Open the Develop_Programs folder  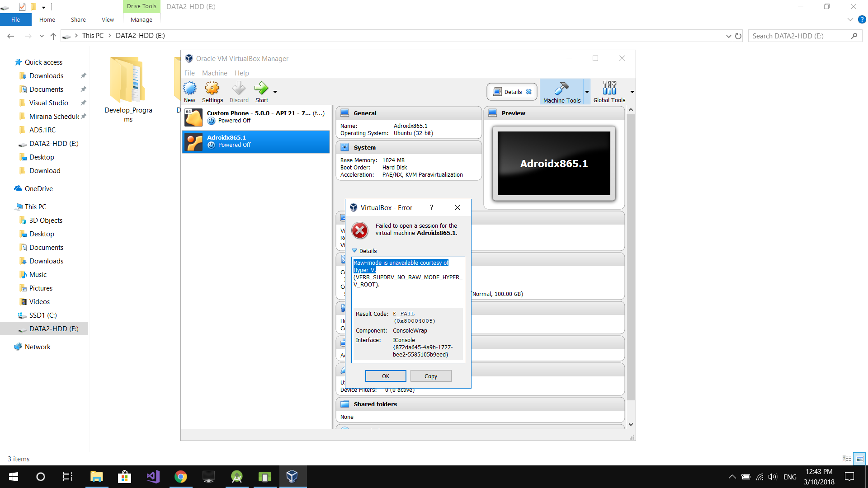(x=128, y=89)
